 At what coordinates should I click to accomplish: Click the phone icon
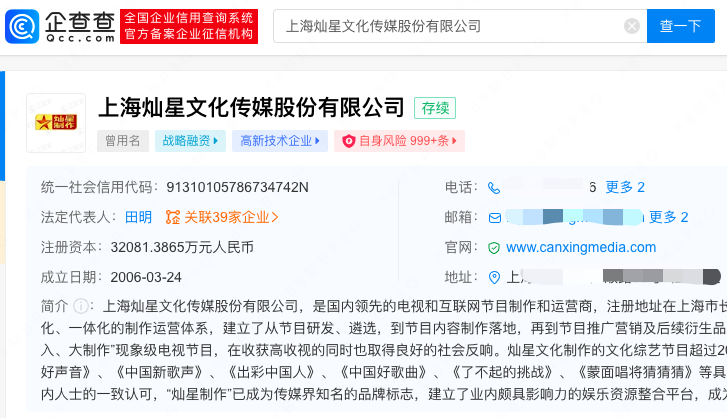tap(494, 188)
